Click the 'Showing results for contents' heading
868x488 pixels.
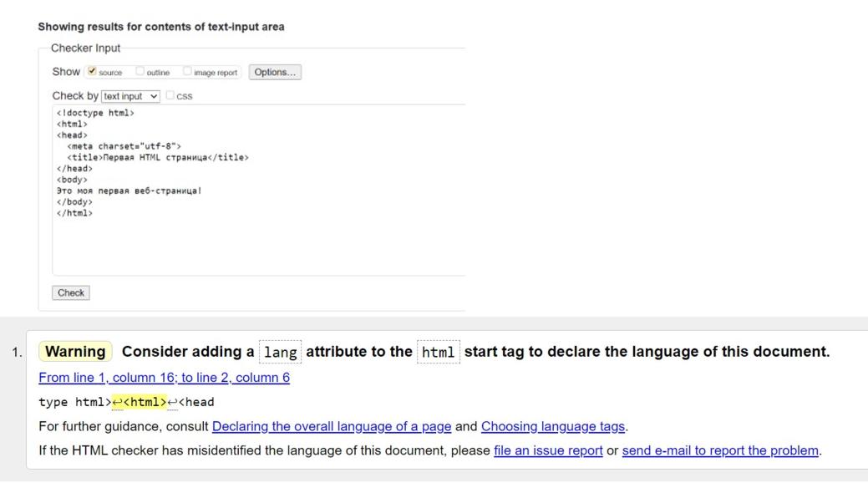point(160,27)
